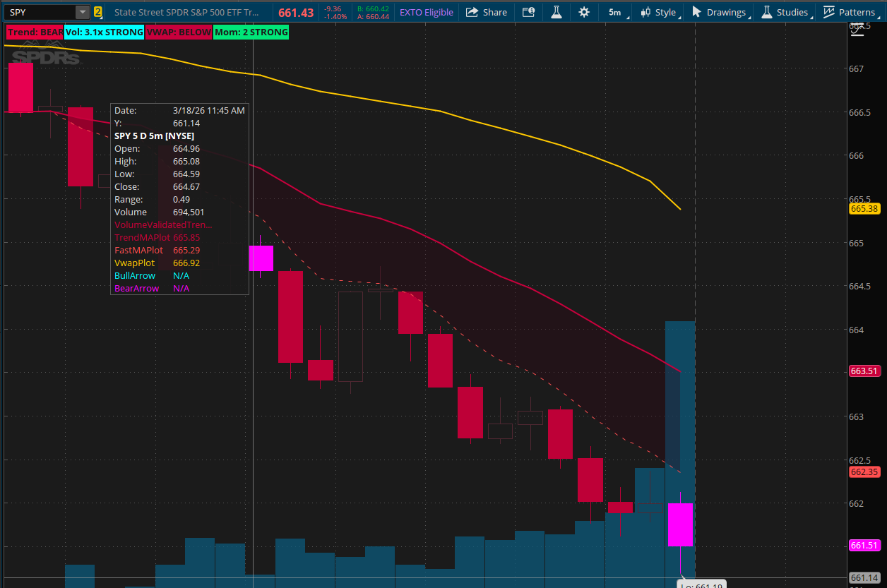Open the Studies menu

click(785, 12)
